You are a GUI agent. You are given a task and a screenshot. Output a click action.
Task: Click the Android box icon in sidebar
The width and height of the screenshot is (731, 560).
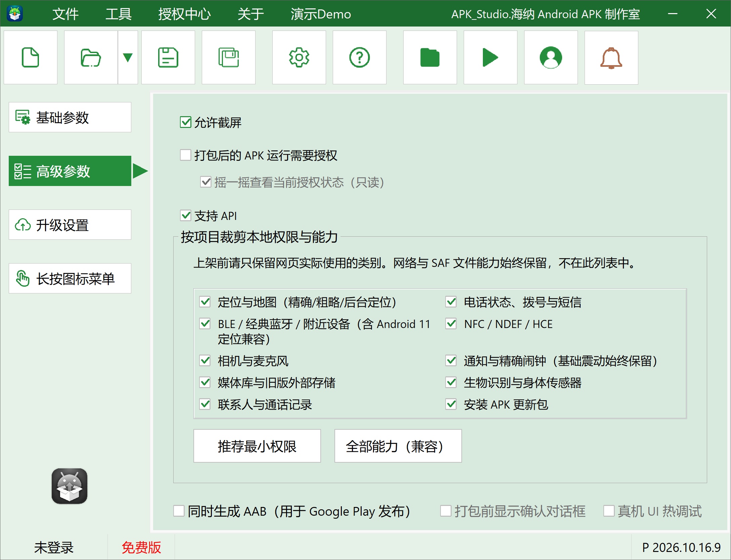(x=70, y=486)
